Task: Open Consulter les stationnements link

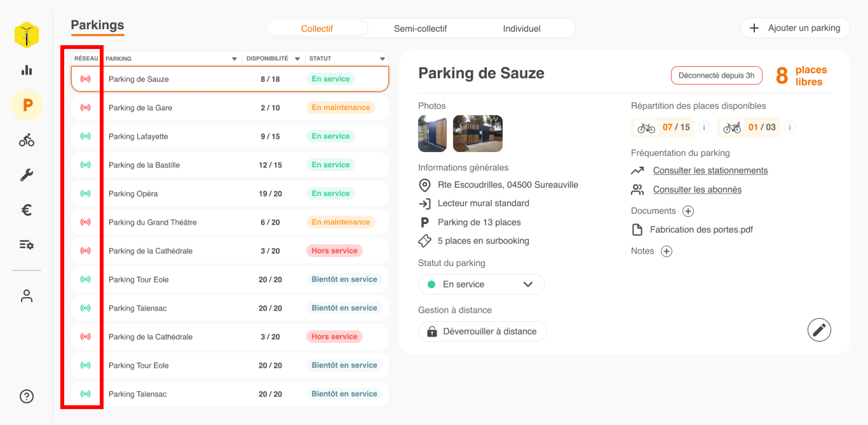Action: pyautogui.click(x=710, y=170)
